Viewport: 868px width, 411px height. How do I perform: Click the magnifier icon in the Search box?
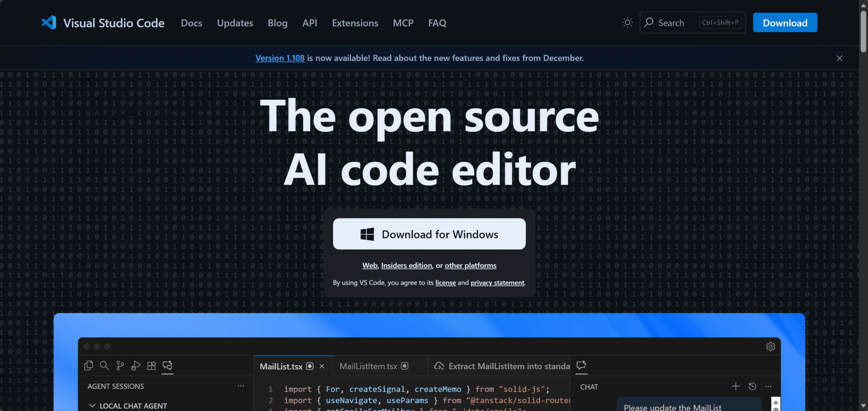click(649, 22)
